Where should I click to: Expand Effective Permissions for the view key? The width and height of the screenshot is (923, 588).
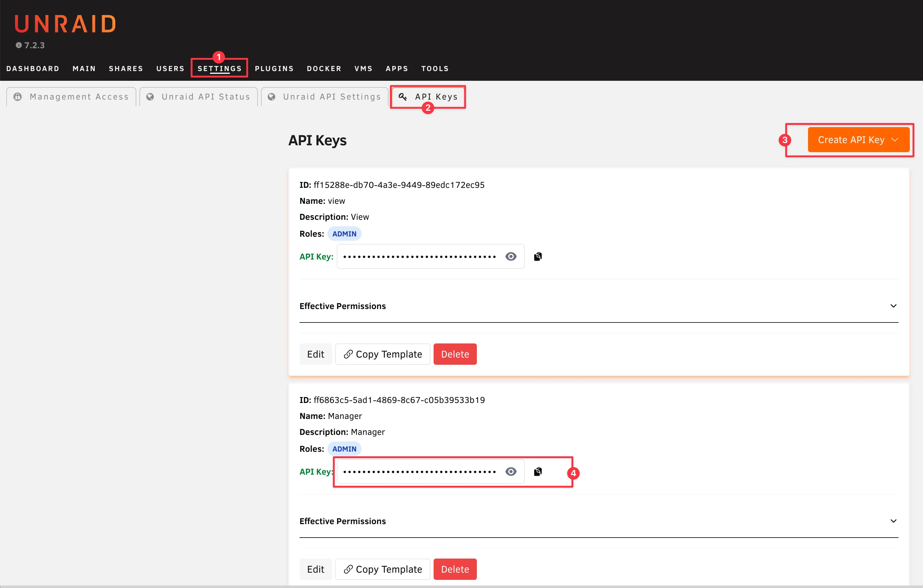[x=599, y=306]
